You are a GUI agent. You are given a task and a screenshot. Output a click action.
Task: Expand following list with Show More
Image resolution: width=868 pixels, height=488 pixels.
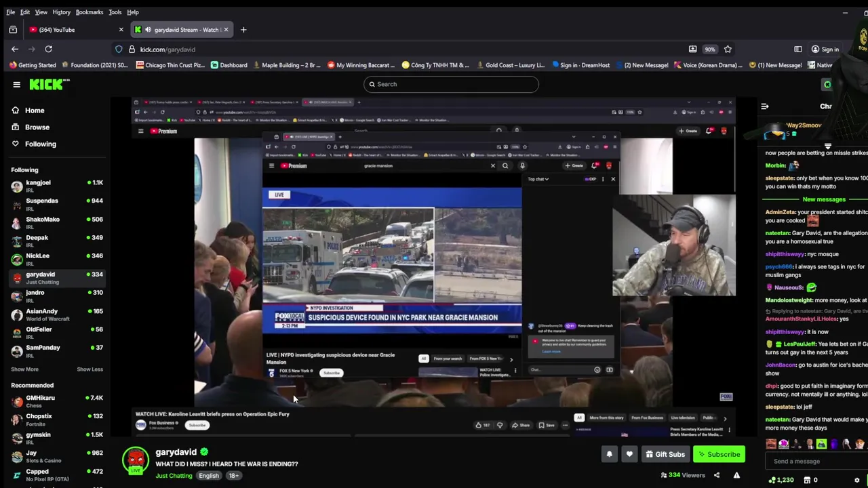point(24,369)
